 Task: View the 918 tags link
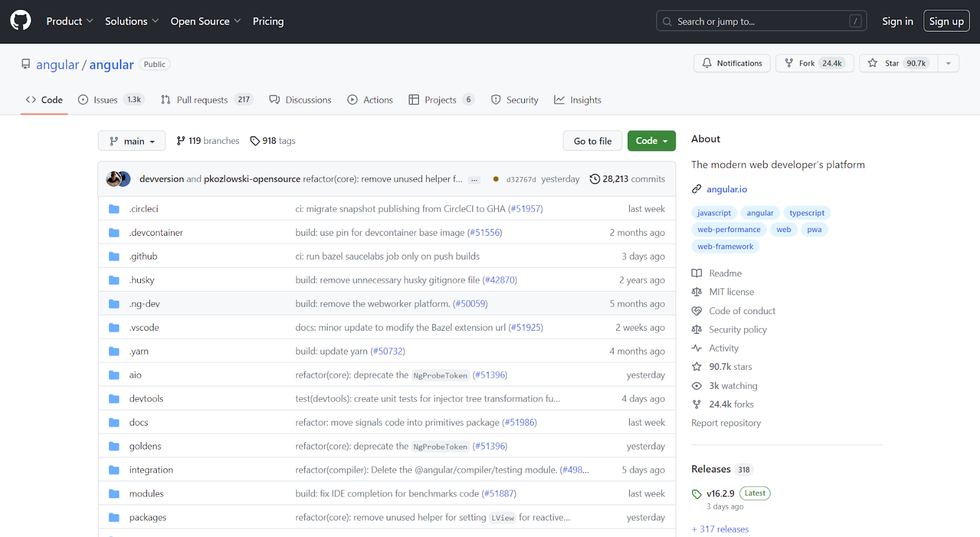point(273,141)
